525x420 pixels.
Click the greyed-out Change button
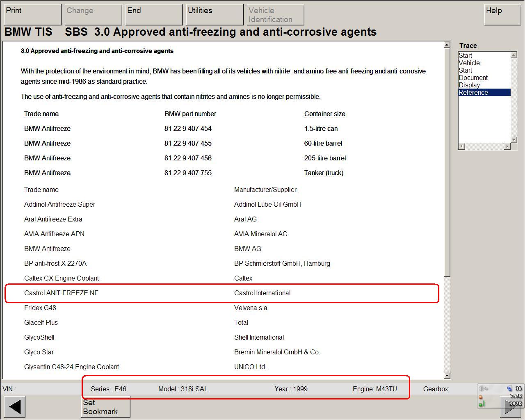pyautogui.click(x=93, y=15)
